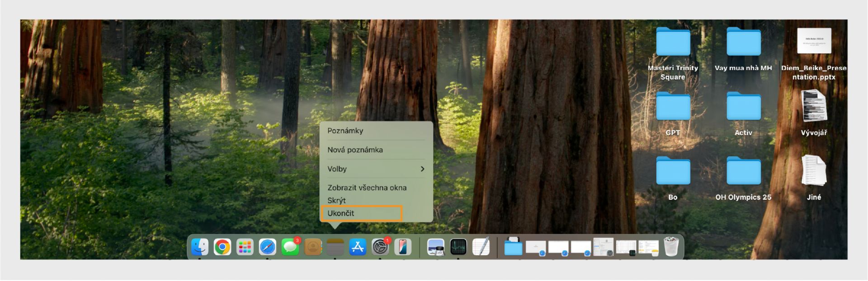Image resolution: width=868 pixels, height=281 pixels.
Task: Select the GPT folder on desktop
Action: (x=673, y=114)
